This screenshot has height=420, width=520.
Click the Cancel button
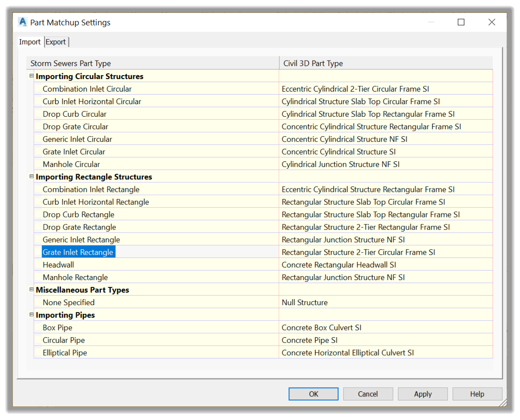[x=368, y=394]
